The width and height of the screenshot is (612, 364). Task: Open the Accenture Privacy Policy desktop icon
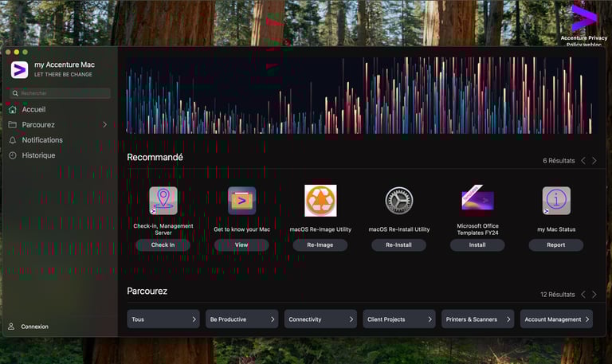tap(584, 23)
